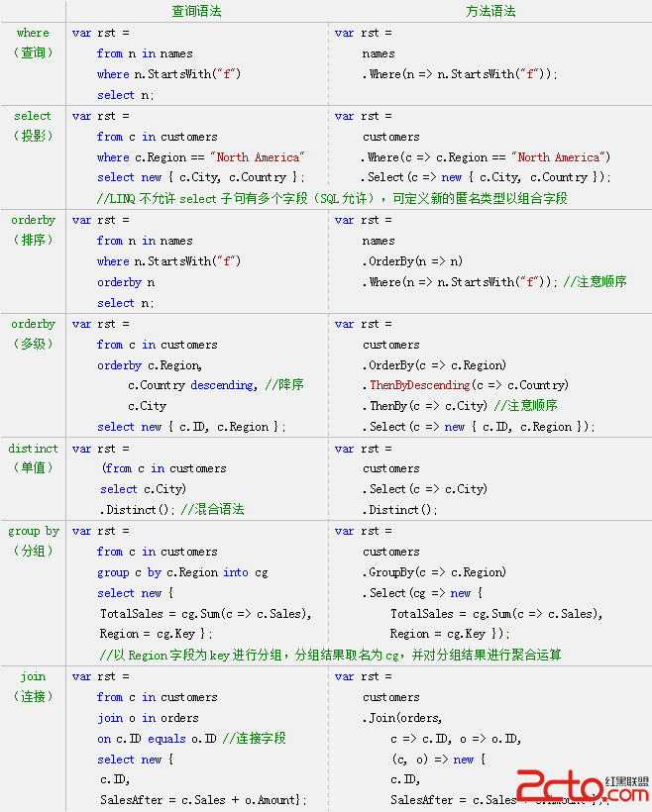
Task: Click 'select new { c.City, c.Country };' line
Action: pyautogui.click(x=200, y=177)
